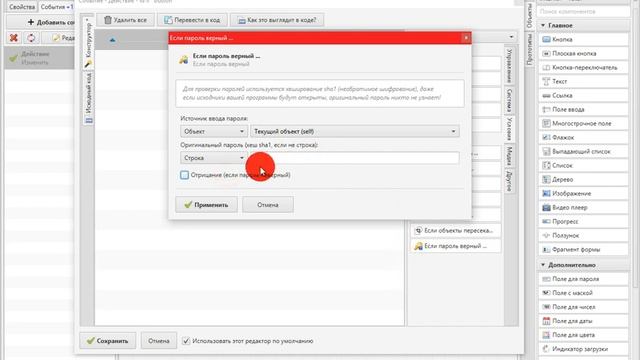Select the Фрагмент формы component
The height and width of the screenshot is (360, 640).
click(583, 249)
